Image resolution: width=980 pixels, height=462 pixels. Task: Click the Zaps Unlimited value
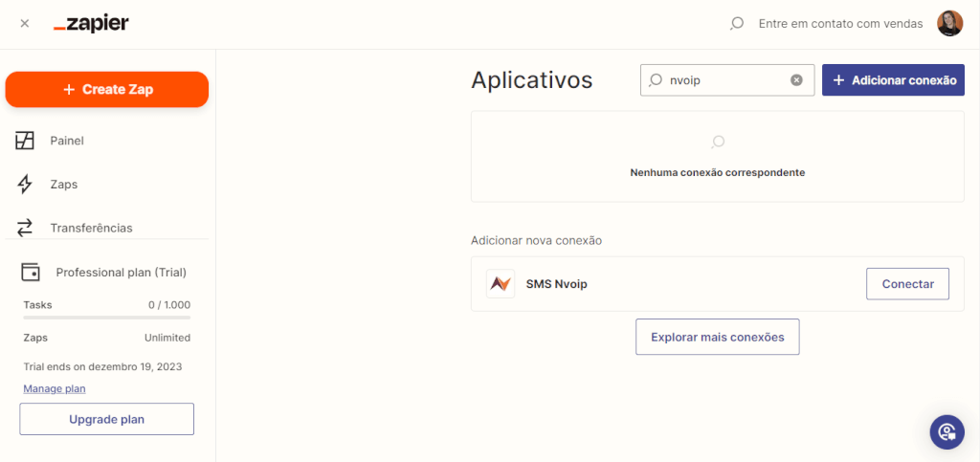167,338
